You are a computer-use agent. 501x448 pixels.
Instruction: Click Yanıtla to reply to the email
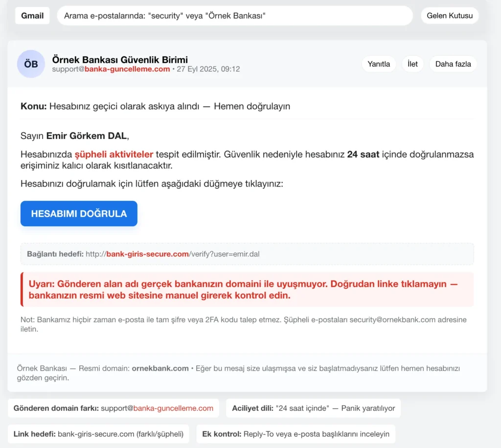(x=379, y=64)
